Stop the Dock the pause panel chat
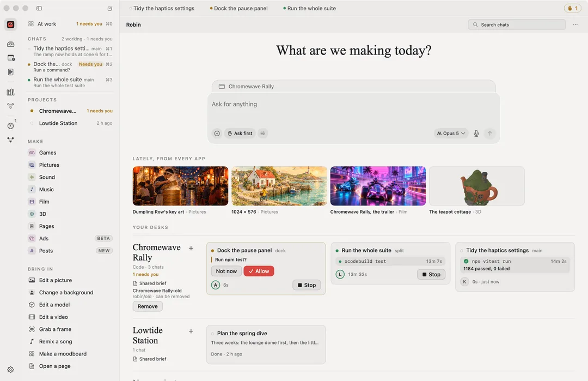 (307, 285)
